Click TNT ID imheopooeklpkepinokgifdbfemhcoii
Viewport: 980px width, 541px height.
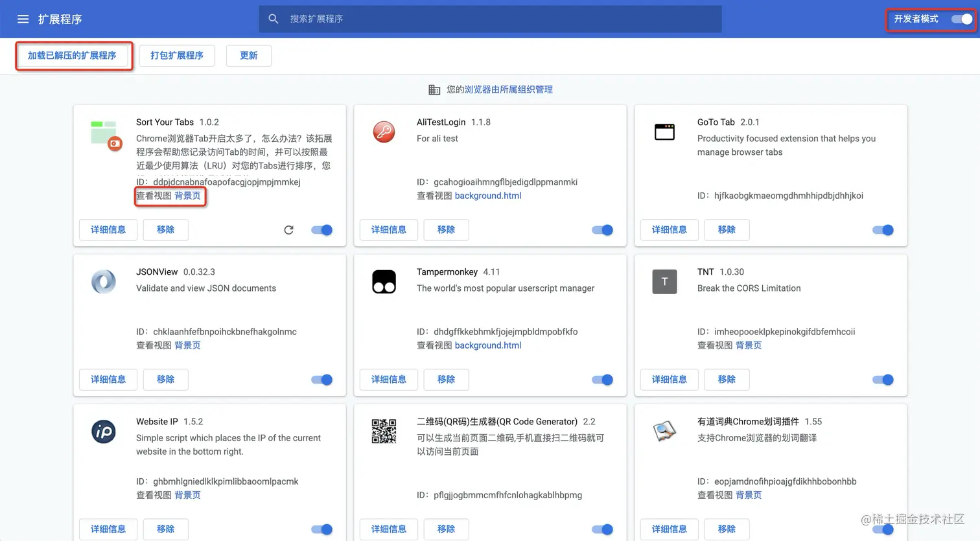point(784,332)
